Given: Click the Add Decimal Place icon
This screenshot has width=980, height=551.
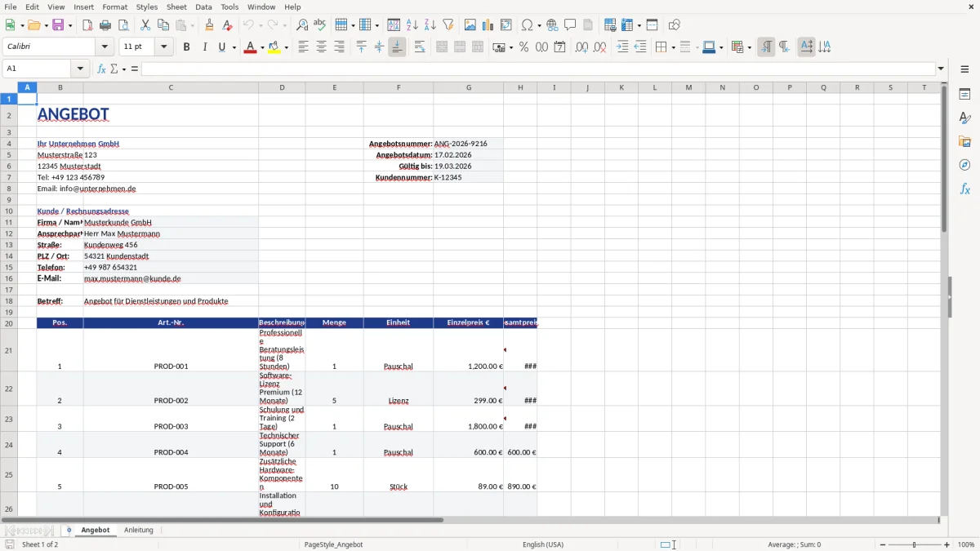Looking at the screenshot, I should 581,47.
